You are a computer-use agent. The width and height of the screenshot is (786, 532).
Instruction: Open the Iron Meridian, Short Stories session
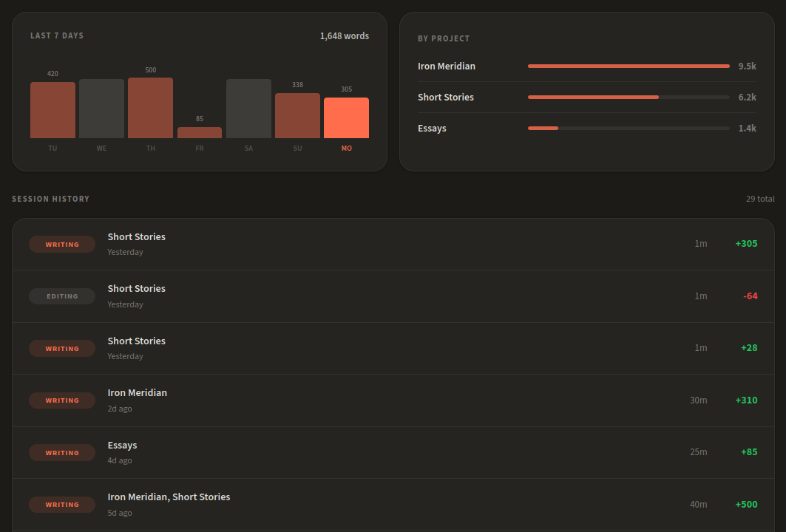[393, 505]
